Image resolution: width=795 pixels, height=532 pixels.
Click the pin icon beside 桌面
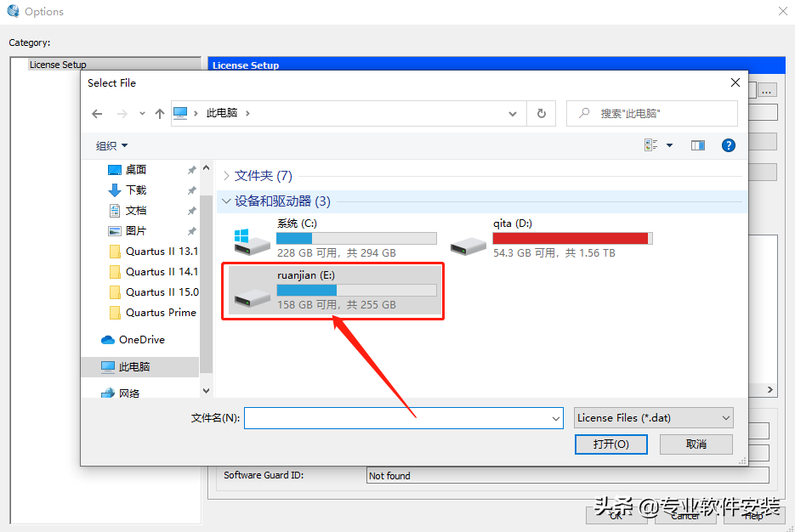tap(191, 170)
